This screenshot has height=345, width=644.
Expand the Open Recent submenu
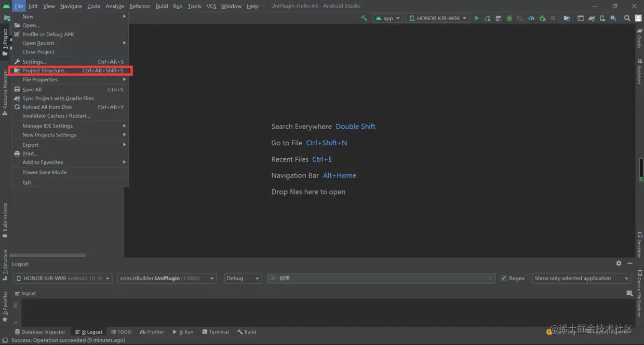(70, 43)
